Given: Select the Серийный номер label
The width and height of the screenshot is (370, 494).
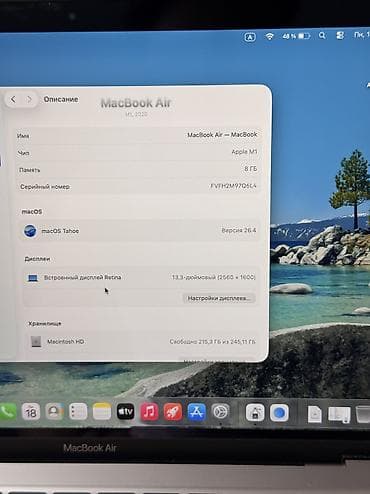Looking at the screenshot, I should [x=45, y=187].
